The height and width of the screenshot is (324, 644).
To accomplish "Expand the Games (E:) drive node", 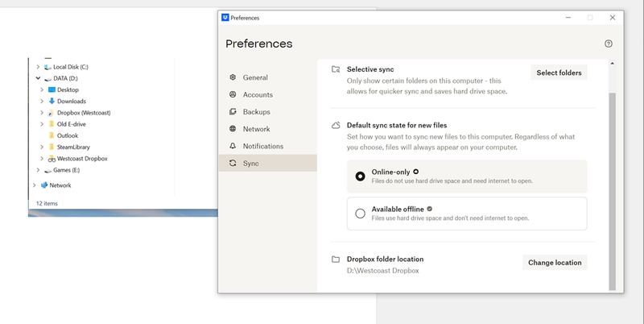I will [x=38, y=170].
